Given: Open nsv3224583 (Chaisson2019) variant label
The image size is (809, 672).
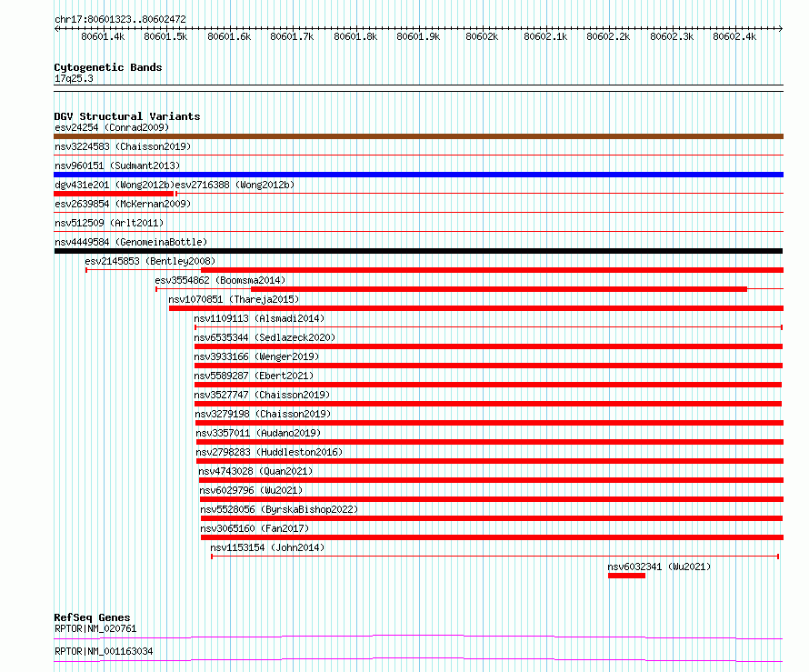Looking at the screenshot, I should coord(123,146).
